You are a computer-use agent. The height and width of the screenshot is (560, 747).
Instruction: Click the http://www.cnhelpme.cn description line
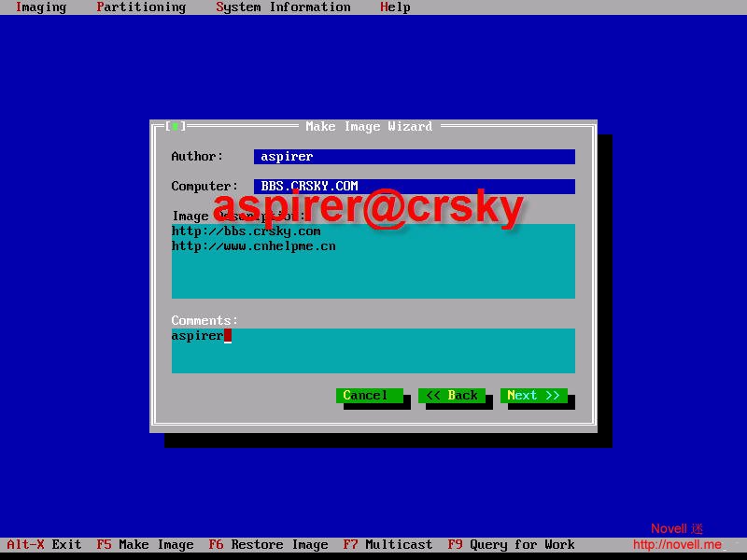(253, 246)
